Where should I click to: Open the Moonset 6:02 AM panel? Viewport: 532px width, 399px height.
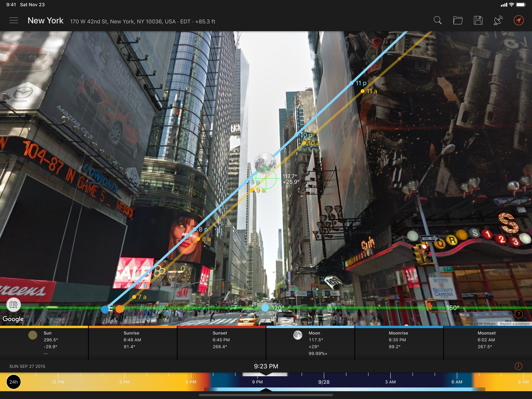point(488,343)
